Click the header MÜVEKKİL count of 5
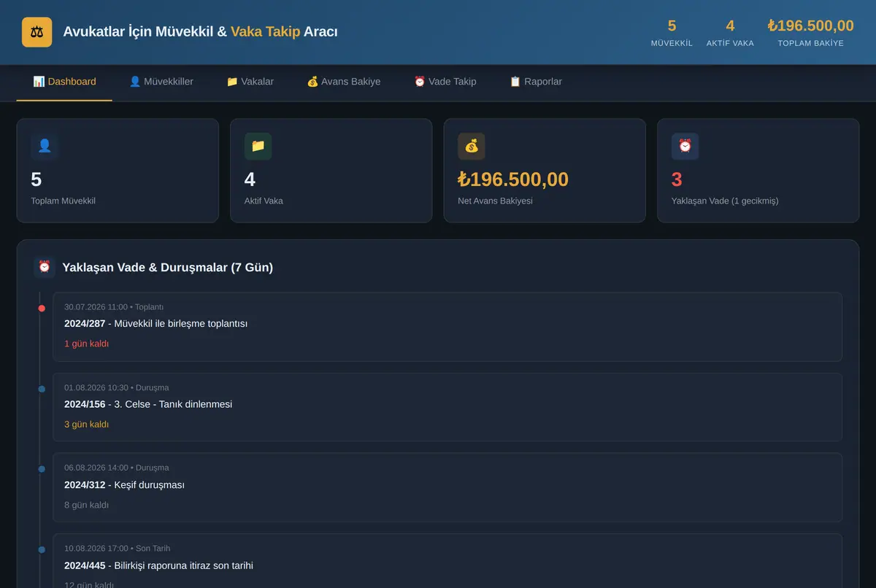Viewport: 876px width, 588px height. pos(672,26)
